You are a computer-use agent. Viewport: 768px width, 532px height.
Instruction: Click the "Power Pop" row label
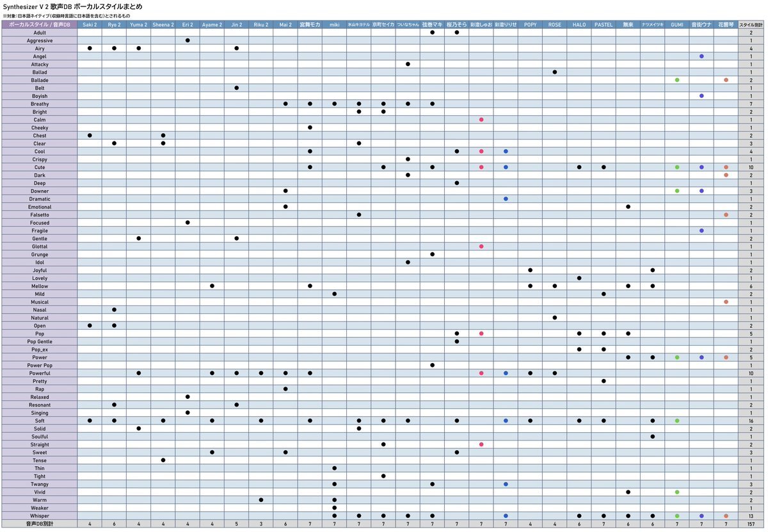click(x=40, y=365)
